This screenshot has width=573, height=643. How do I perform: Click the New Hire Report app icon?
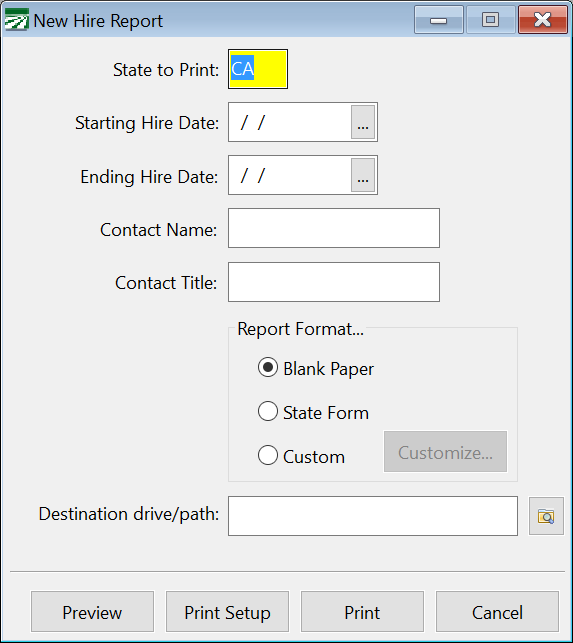tap(16, 20)
